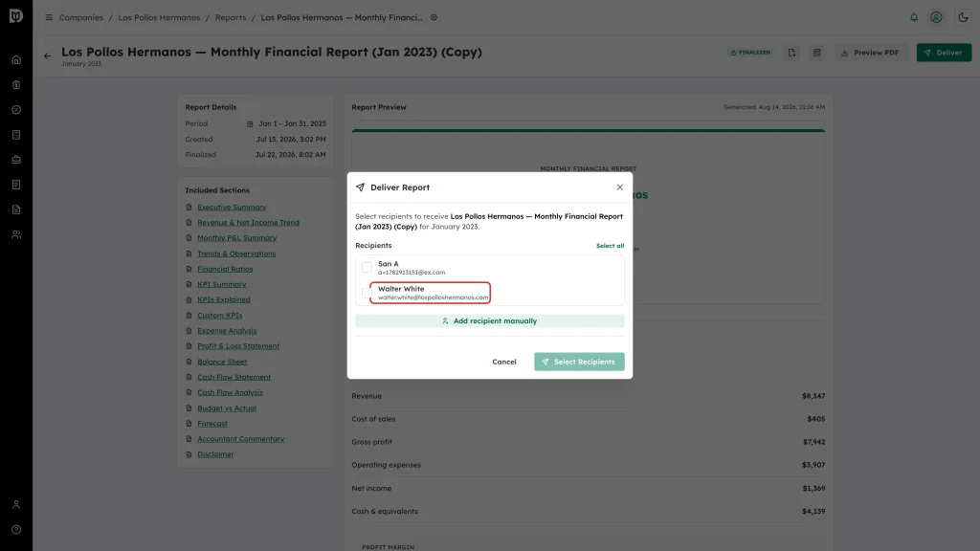The width and height of the screenshot is (980, 551).
Task: Open the Monthly P&L Summary link
Action: coord(237,238)
